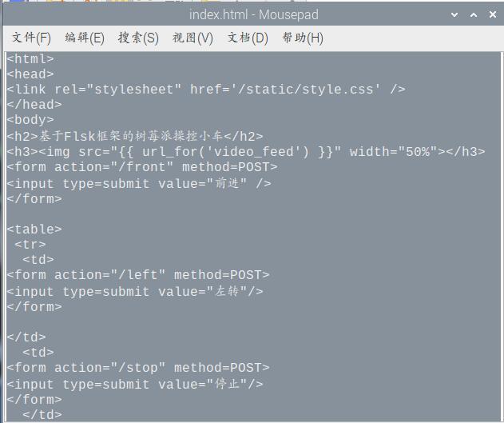Click the h2 heading line text

136,136
